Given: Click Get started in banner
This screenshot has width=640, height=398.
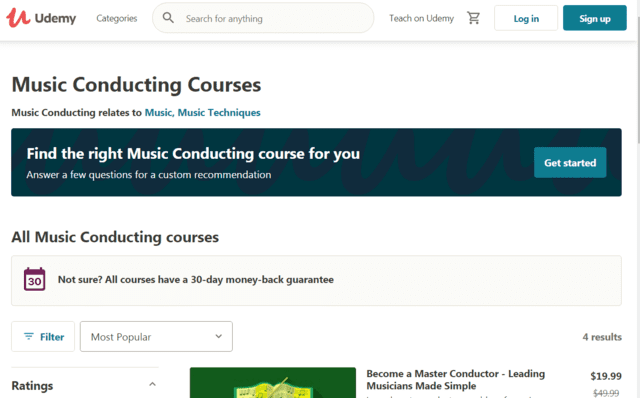Looking at the screenshot, I should [570, 162].
